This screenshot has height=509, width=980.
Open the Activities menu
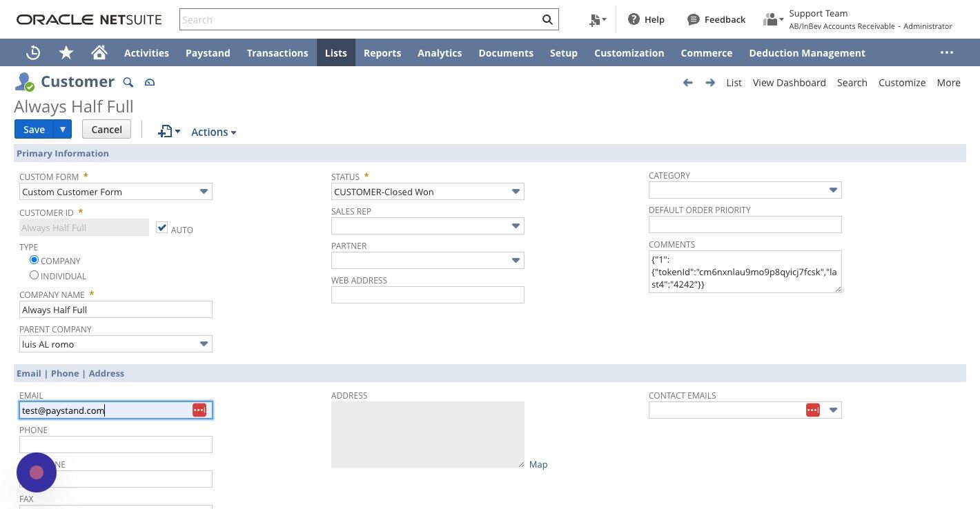146,53
